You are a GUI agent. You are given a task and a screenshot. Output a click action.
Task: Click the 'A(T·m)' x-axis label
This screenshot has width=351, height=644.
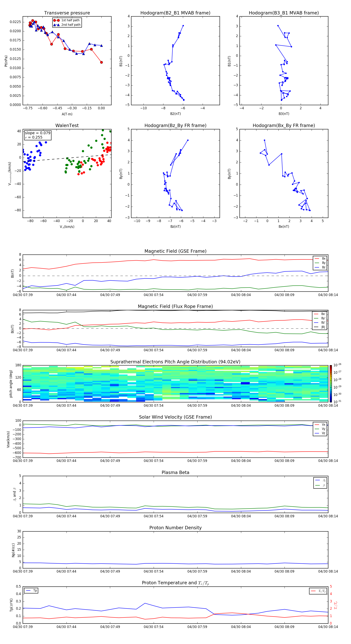click(67, 114)
